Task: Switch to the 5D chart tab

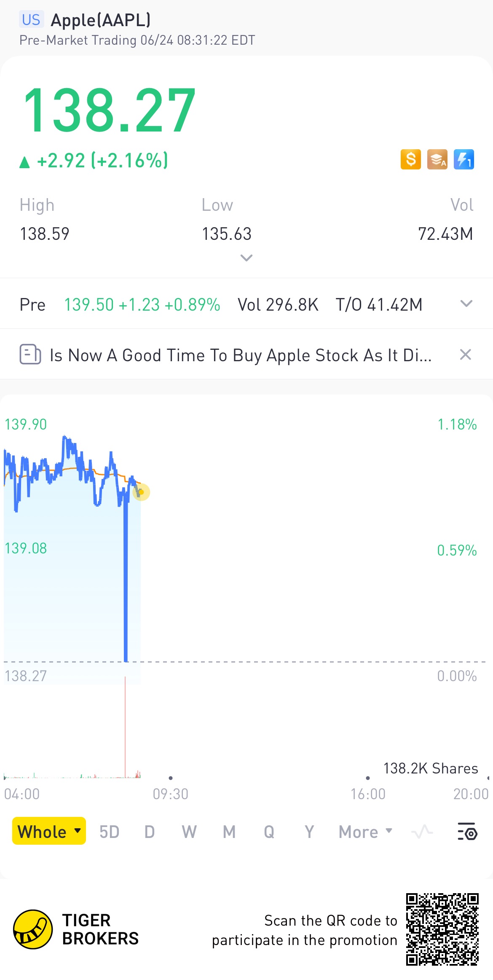Action: click(x=109, y=832)
